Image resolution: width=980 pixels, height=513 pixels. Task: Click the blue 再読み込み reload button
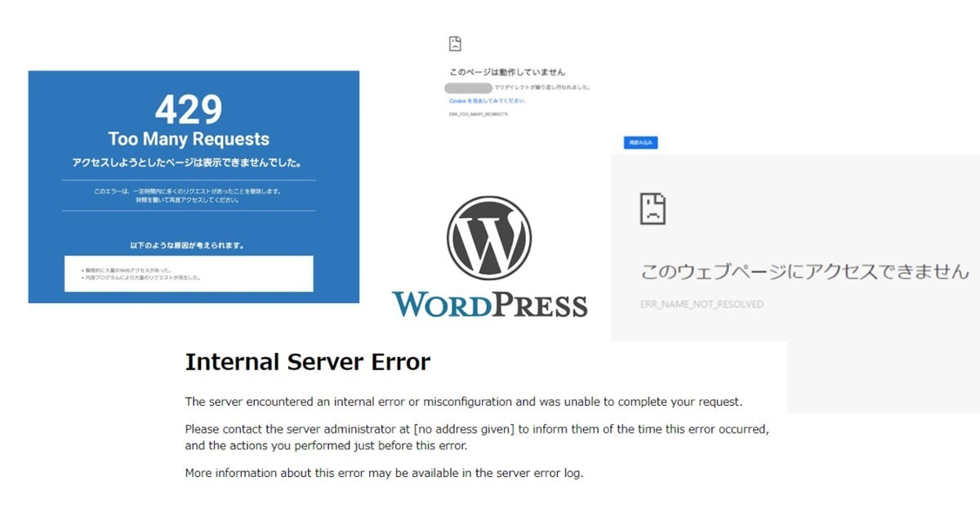(640, 143)
